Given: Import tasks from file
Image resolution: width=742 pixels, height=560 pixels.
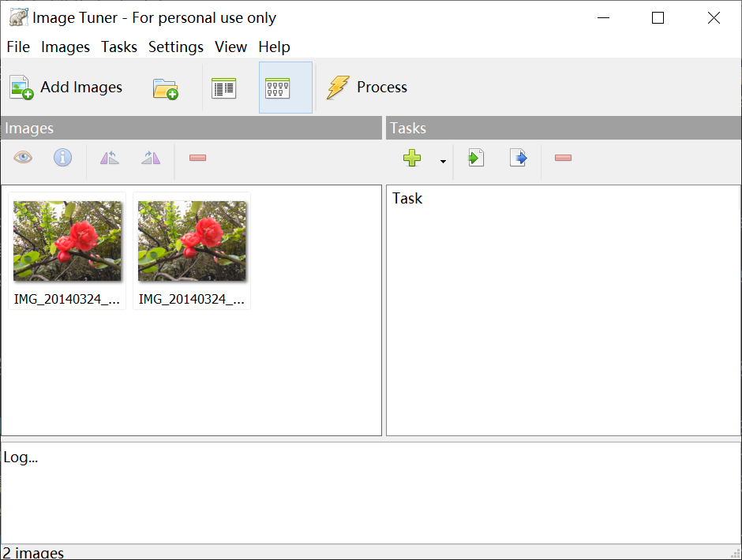Looking at the screenshot, I should click(x=476, y=158).
